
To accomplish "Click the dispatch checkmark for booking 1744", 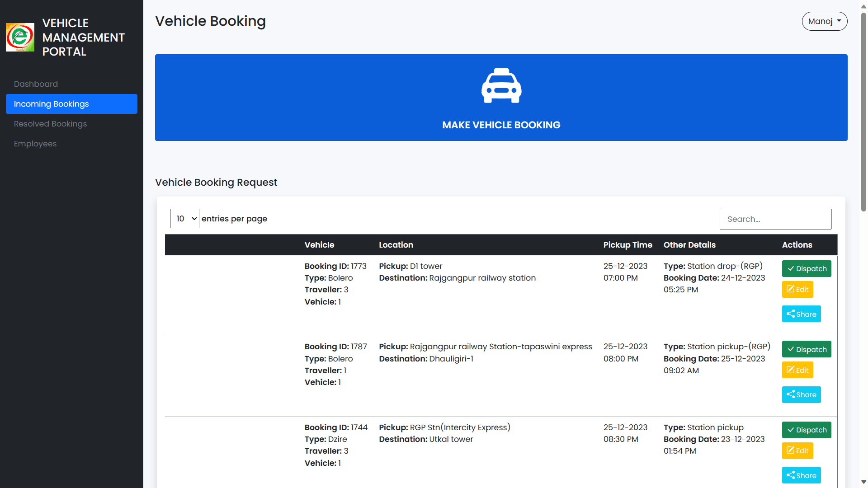I will 791,430.
